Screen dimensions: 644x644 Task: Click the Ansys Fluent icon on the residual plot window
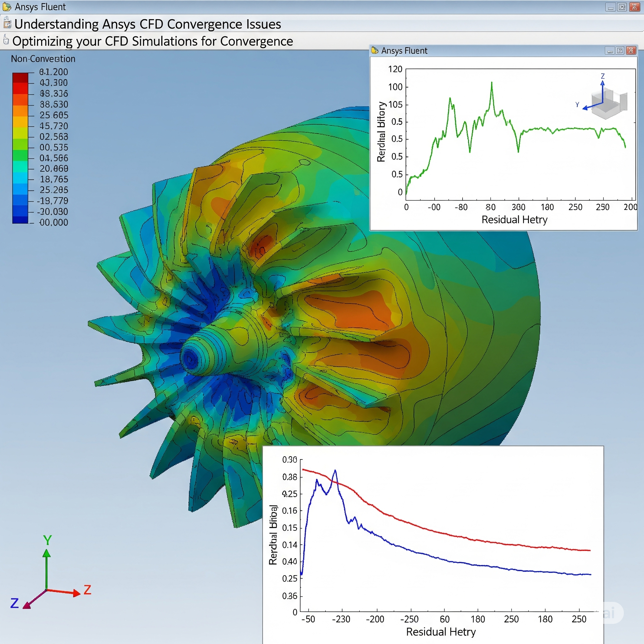tap(374, 51)
